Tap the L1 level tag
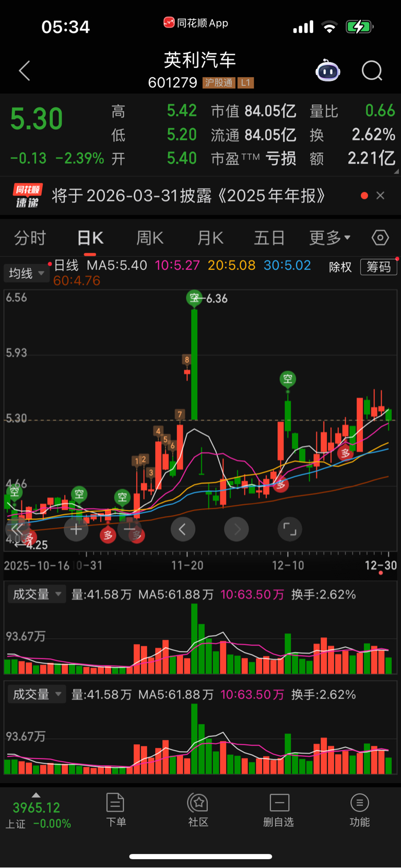Viewport: 401px width, 868px height. pos(245,82)
